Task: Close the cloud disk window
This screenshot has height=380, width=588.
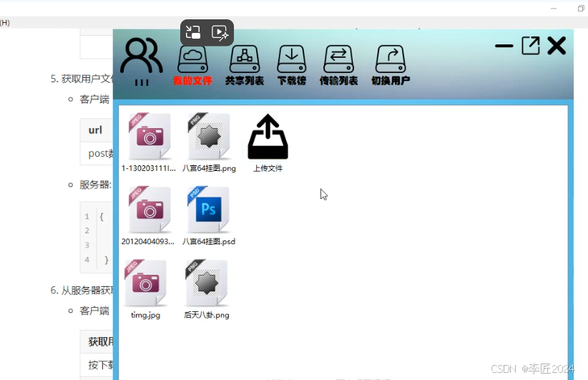Action: 557,46
